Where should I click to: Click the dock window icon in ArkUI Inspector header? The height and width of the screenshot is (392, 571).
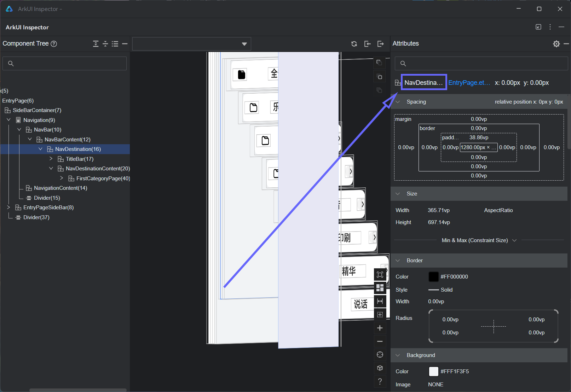click(x=538, y=27)
